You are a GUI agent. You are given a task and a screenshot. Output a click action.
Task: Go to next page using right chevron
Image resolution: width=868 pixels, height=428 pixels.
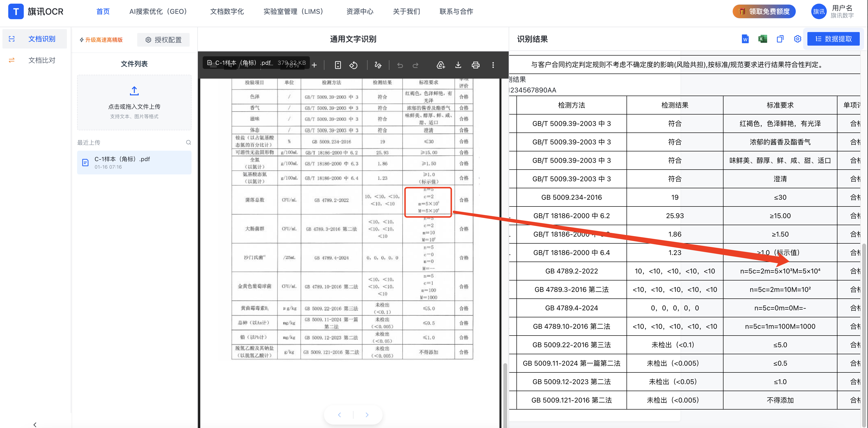(367, 415)
